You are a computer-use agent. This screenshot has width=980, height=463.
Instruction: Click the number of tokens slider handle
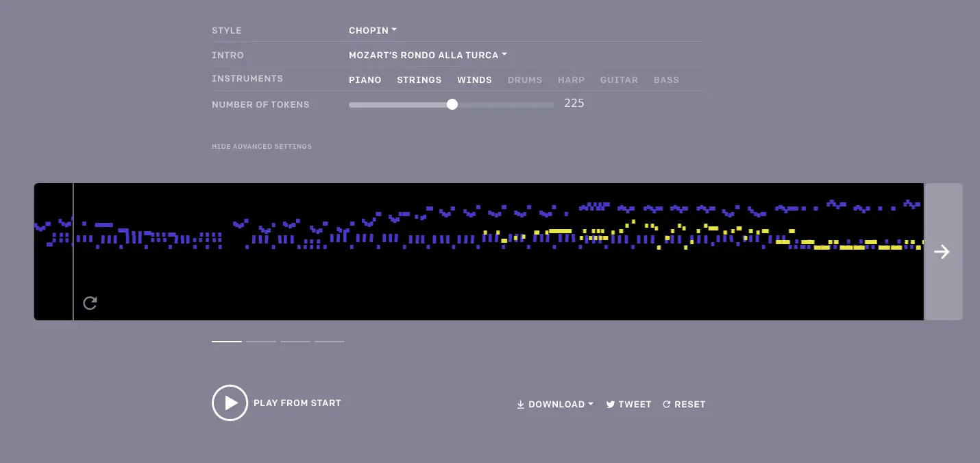(452, 104)
